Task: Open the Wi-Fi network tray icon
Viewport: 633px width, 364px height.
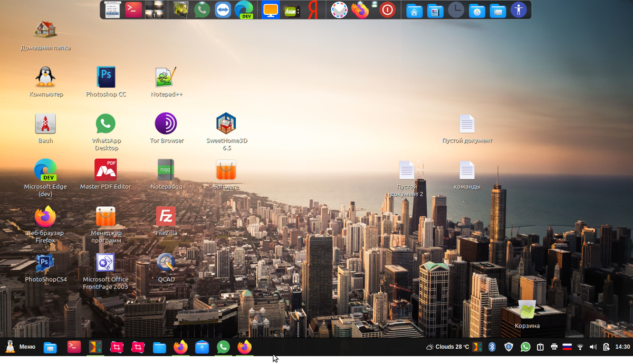Action: pyautogui.click(x=580, y=347)
